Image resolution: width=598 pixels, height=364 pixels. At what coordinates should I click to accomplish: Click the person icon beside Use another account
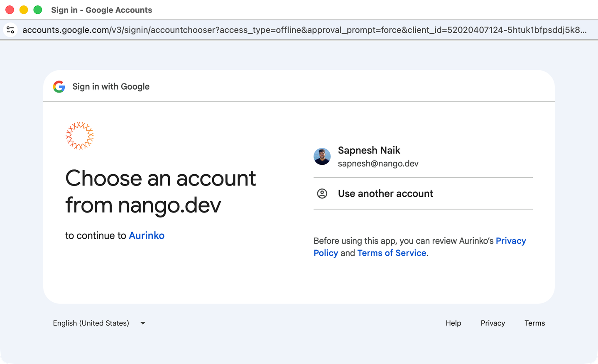[x=322, y=193]
